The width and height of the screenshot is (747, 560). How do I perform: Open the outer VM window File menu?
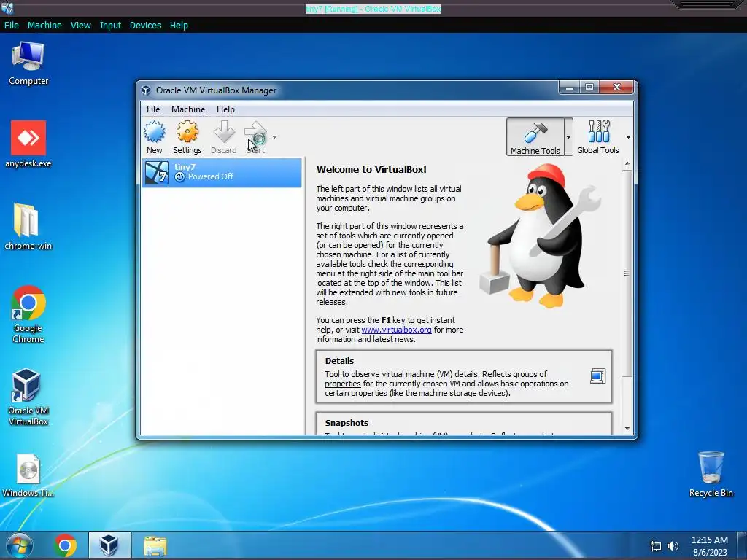[x=12, y=26]
